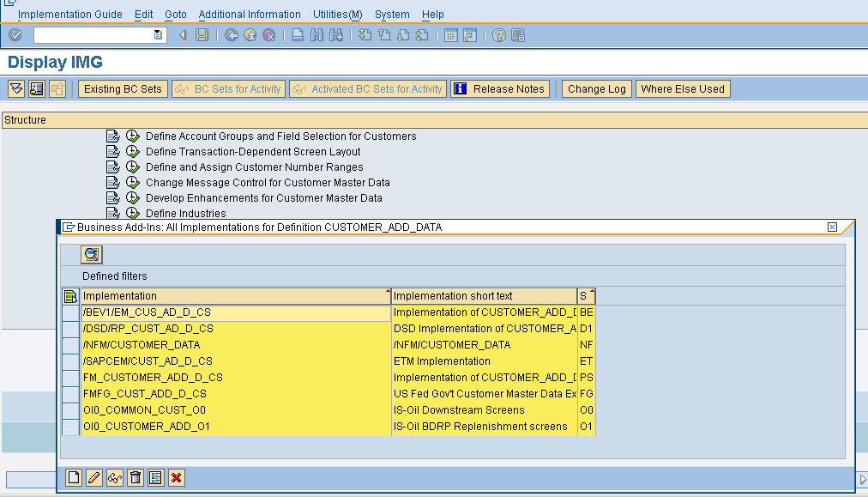The height and width of the screenshot is (497, 868).
Task: Click the green checkmark Enter icon
Action: (x=14, y=35)
